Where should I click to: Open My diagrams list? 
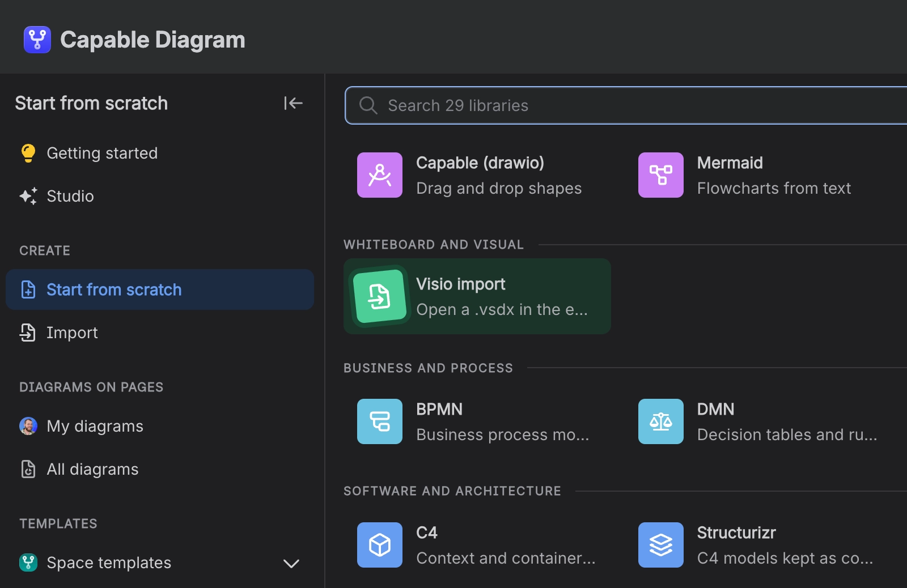tap(160, 426)
